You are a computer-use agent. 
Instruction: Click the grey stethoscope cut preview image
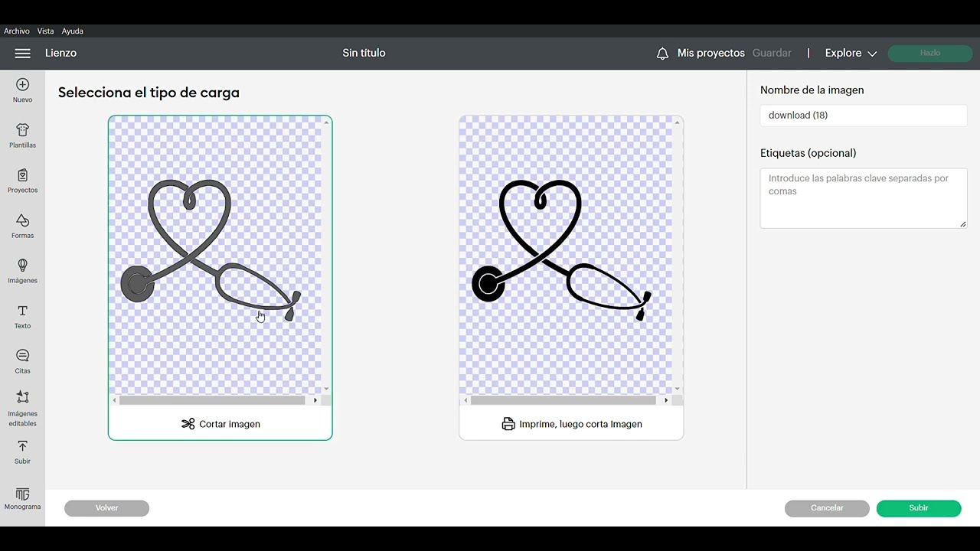pyautogui.click(x=211, y=251)
